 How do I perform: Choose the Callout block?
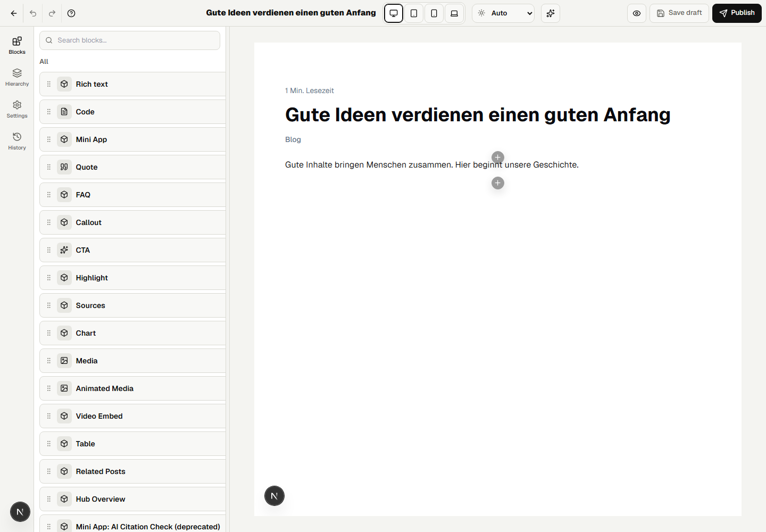pos(133,222)
